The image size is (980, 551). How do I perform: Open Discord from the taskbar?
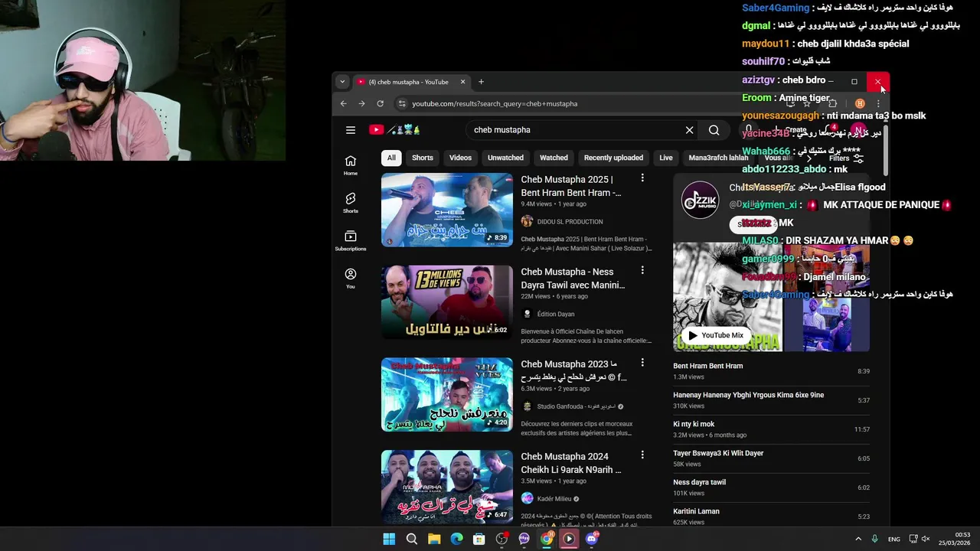(591, 539)
